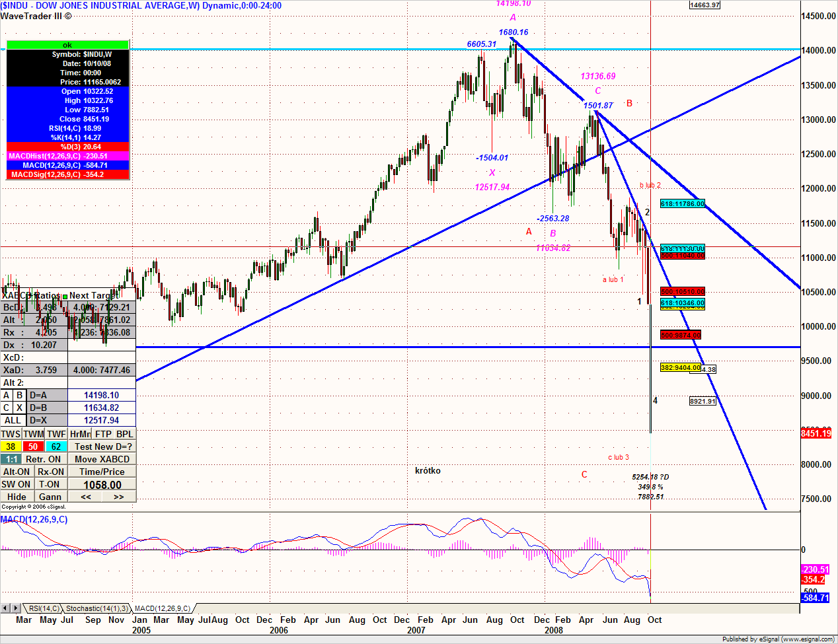Screen dimensions: 838x644
Task: Click the 12517.94 value cell
Action: (102, 420)
